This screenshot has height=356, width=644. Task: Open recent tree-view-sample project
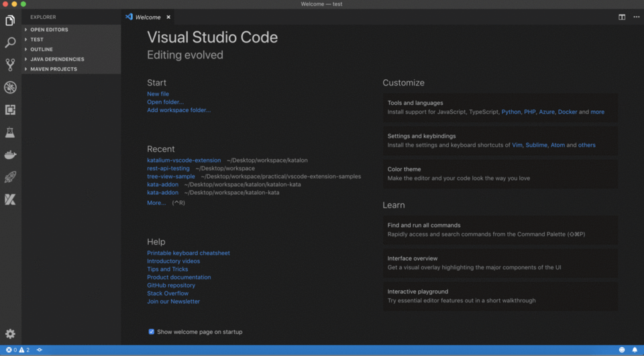pyautogui.click(x=171, y=177)
